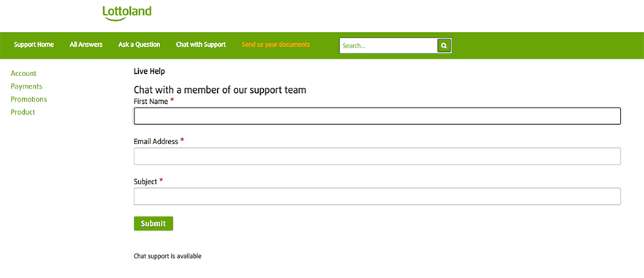Open the Product category link
The height and width of the screenshot is (278, 644).
[23, 112]
